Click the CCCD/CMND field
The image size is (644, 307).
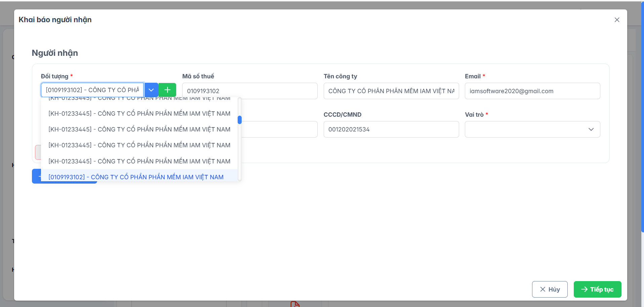pyautogui.click(x=391, y=129)
